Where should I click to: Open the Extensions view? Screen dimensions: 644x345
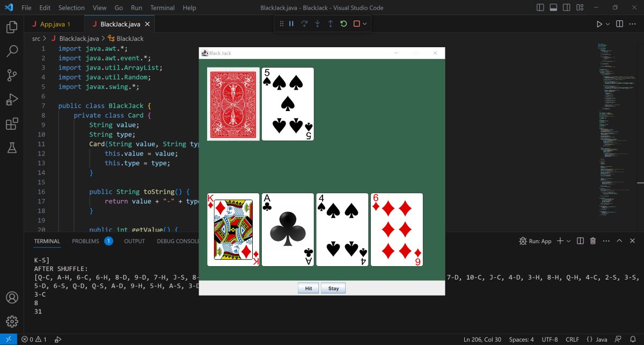pos(12,124)
